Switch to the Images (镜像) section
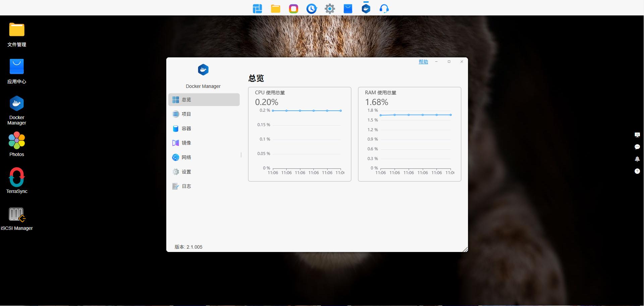The height and width of the screenshot is (306, 644). (x=186, y=143)
